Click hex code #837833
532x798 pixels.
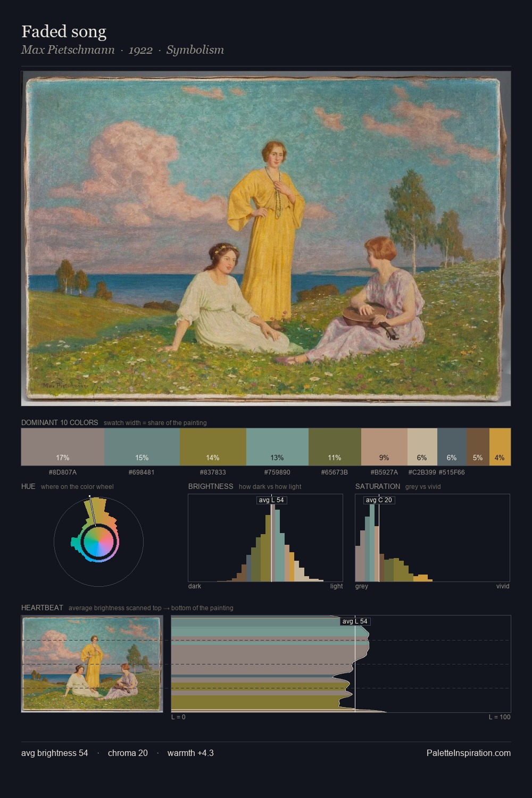pos(213,472)
